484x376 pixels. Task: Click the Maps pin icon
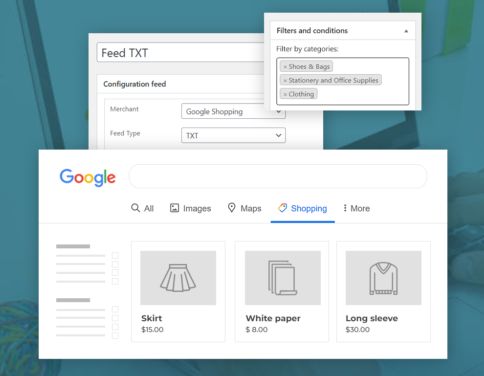click(231, 208)
